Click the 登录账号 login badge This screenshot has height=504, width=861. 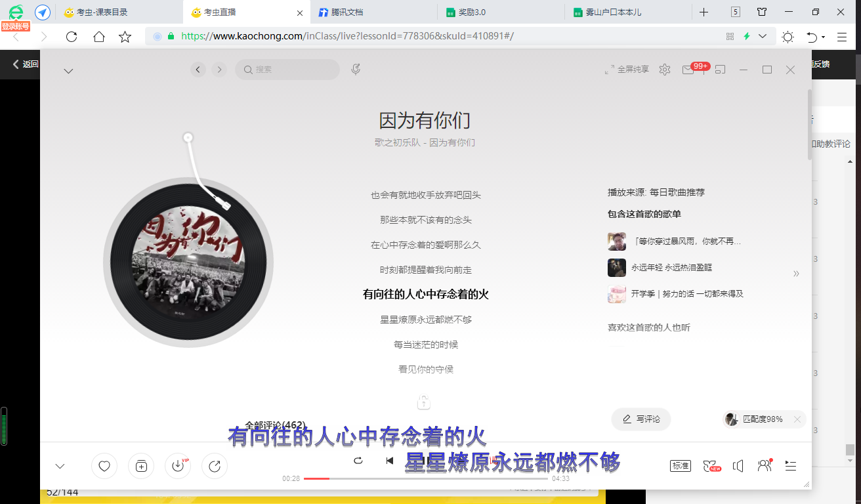tap(15, 27)
